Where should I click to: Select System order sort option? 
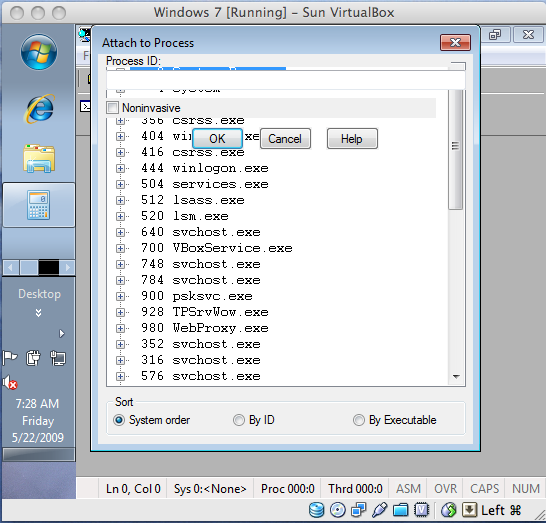(119, 420)
